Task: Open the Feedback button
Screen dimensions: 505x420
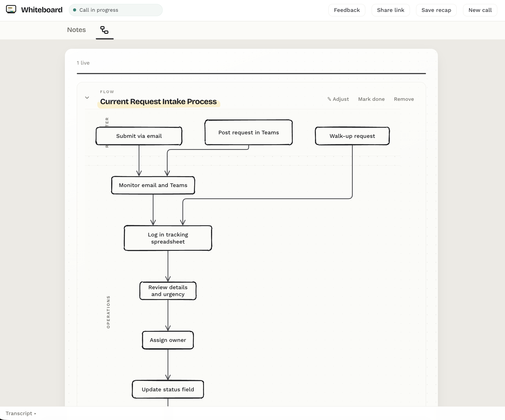Action: tap(347, 10)
